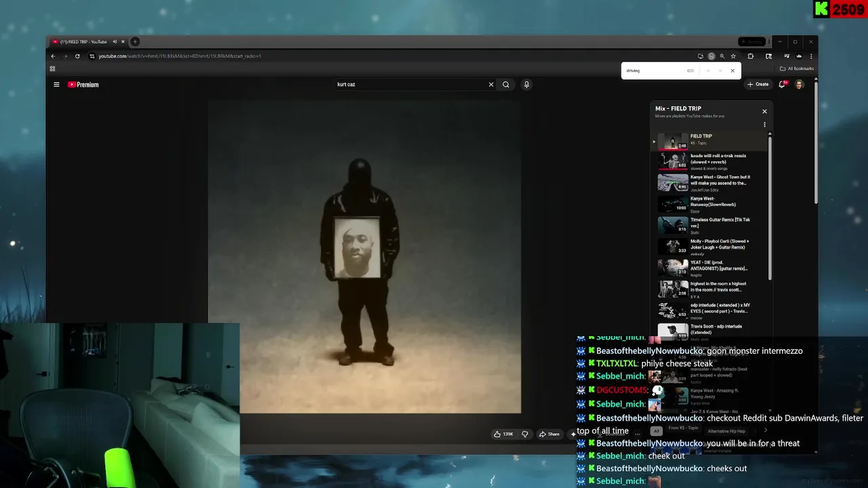View site information icon in address bar
This screenshot has height=488, width=868.
point(92,56)
